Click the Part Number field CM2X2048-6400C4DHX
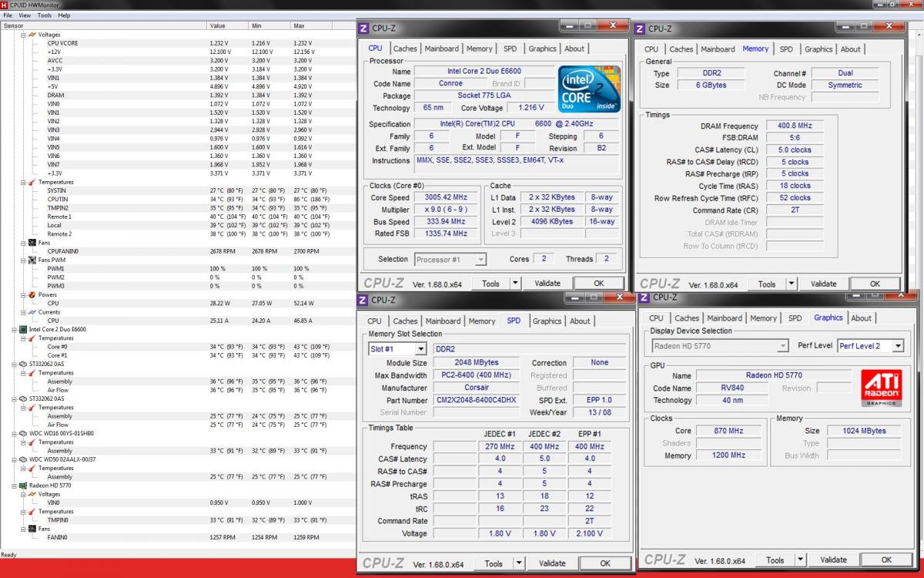Image resolution: width=924 pixels, height=578 pixels. 476,400
